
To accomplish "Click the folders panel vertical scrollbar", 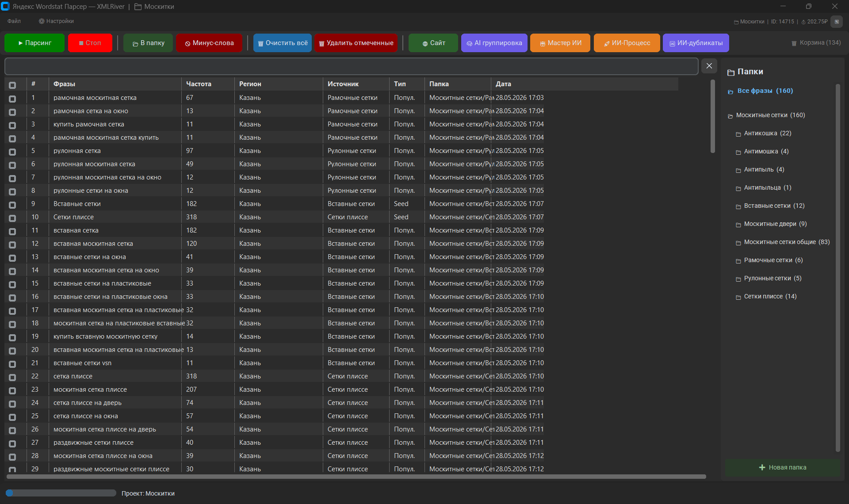I will pyautogui.click(x=838, y=267).
